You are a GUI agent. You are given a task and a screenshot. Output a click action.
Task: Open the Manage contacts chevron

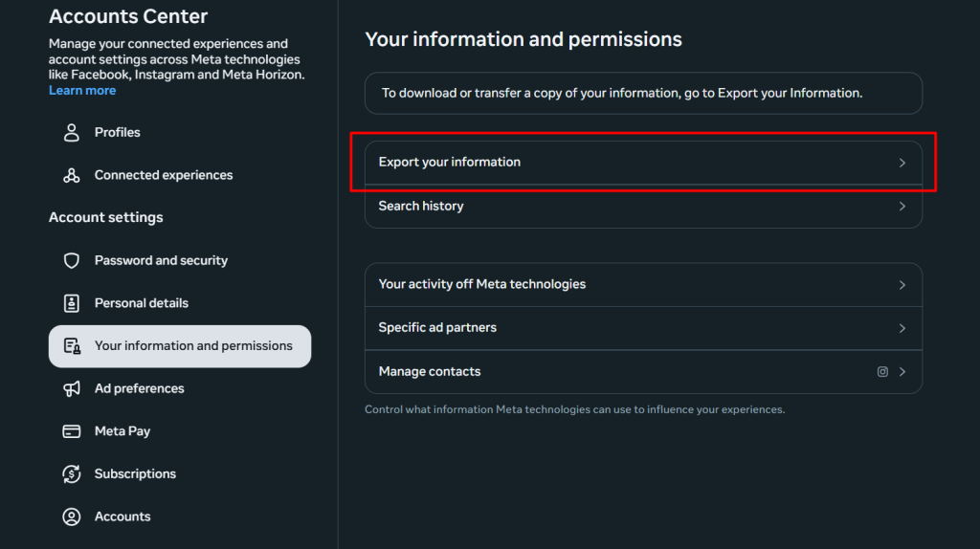(x=902, y=372)
